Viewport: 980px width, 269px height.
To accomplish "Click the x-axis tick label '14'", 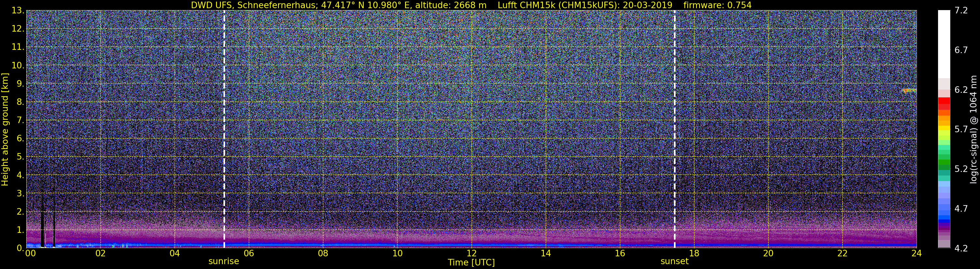I will [x=545, y=254].
